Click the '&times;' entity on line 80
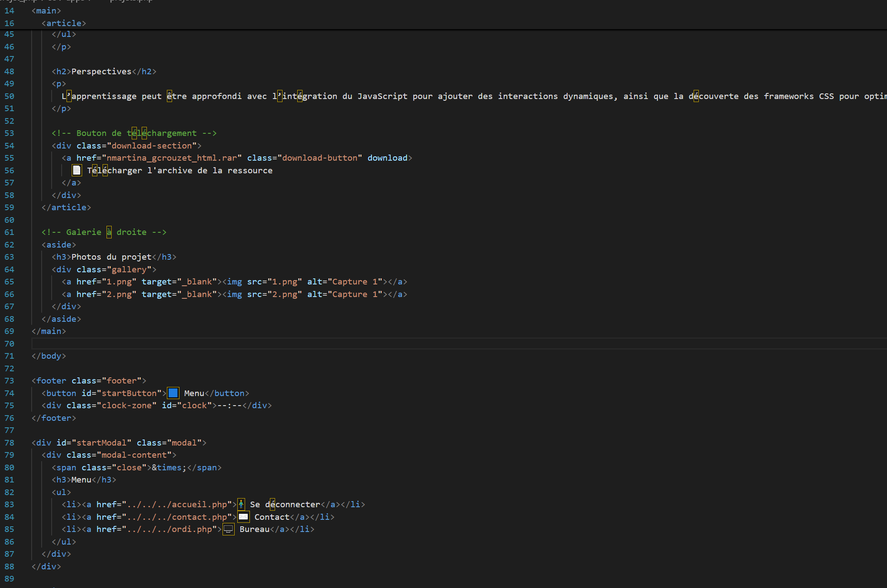The width and height of the screenshot is (887, 588). coord(169,467)
